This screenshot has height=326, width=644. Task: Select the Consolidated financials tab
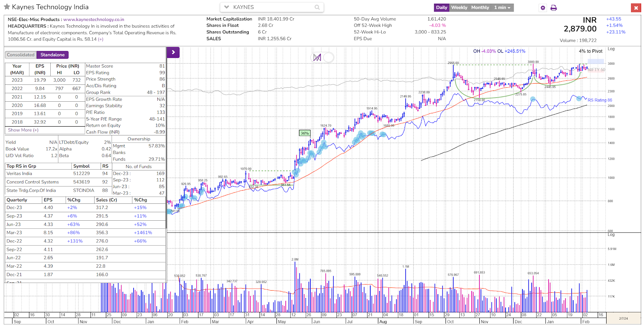coord(21,55)
